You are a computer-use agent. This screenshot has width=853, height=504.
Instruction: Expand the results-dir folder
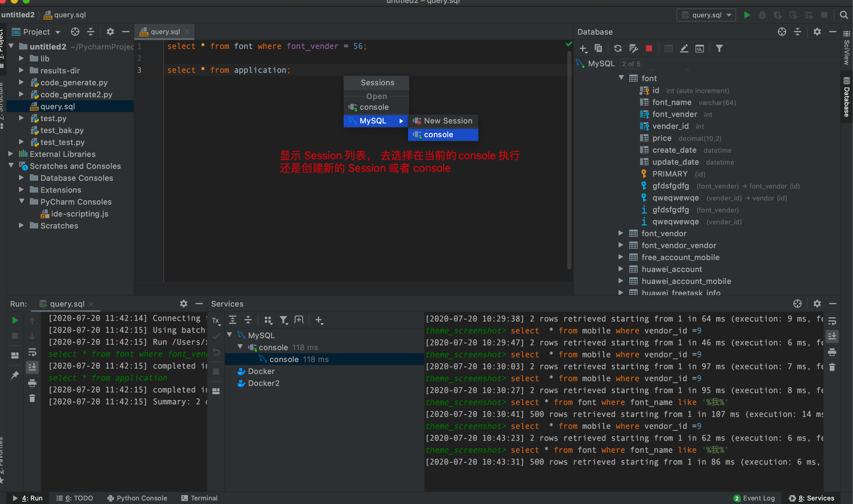[x=21, y=70]
